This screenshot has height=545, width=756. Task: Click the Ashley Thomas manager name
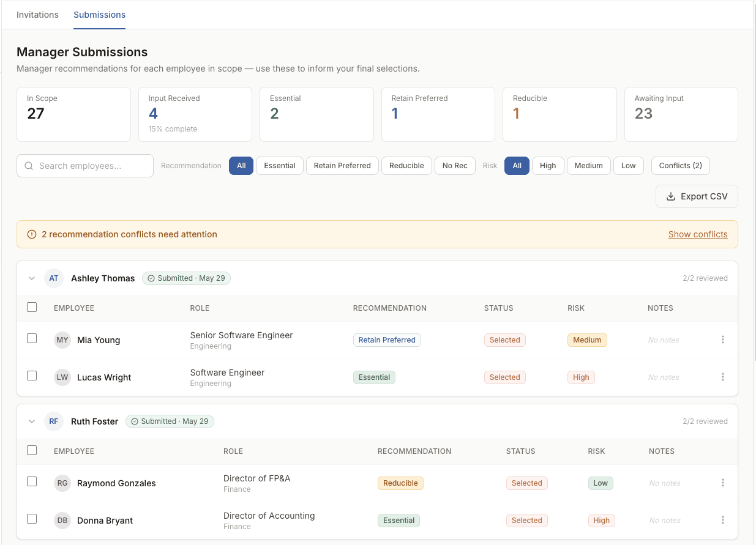[x=103, y=278]
